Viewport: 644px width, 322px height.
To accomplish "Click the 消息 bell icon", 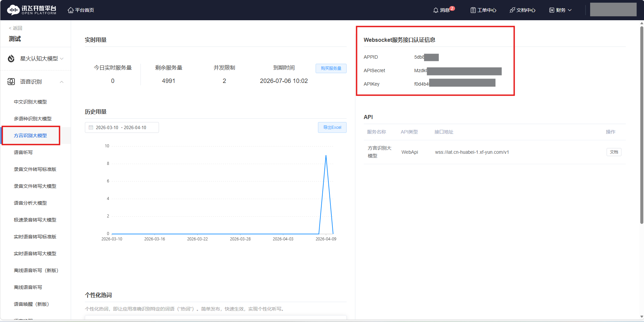I will pyautogui.click(x=436, y=10).
